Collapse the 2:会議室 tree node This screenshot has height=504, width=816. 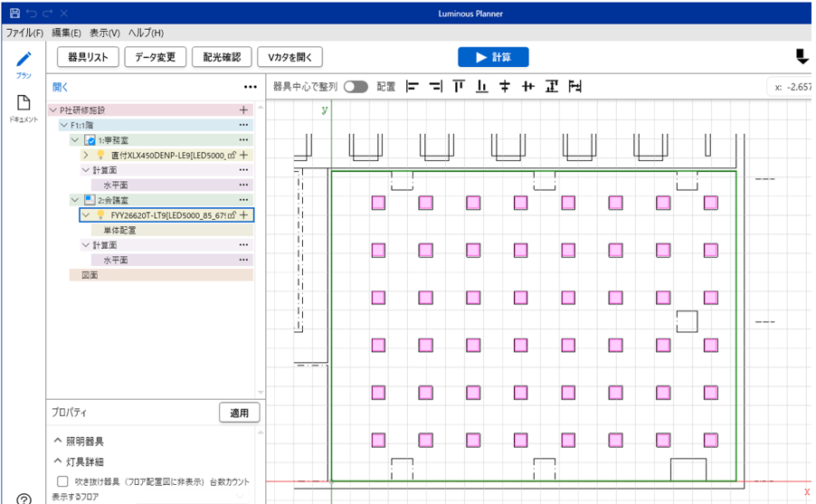[x=75, y=200]
